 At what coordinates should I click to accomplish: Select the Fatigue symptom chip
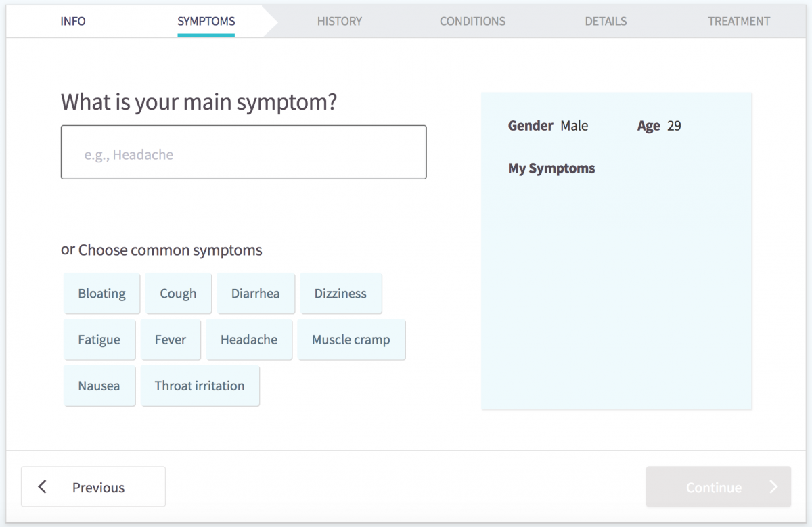pyautogui.click(x=99, y=340)
